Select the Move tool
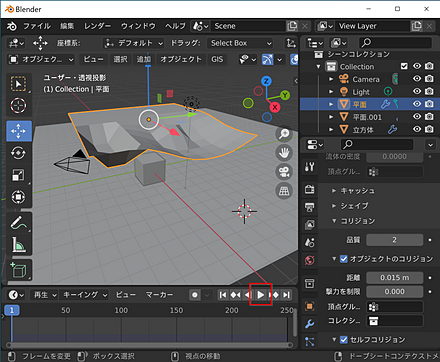The image size is (440, 362). coord(19,131)
